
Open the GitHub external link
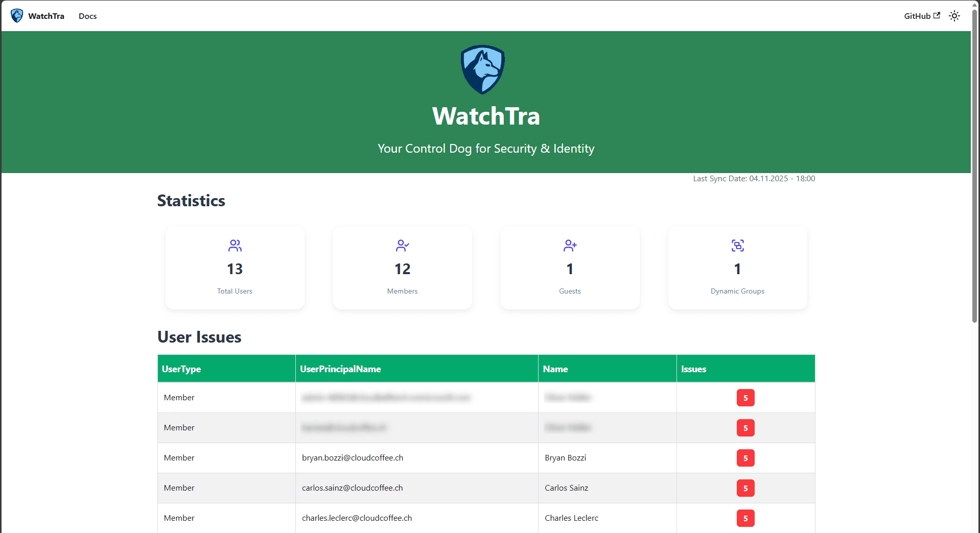pos(921,16)
